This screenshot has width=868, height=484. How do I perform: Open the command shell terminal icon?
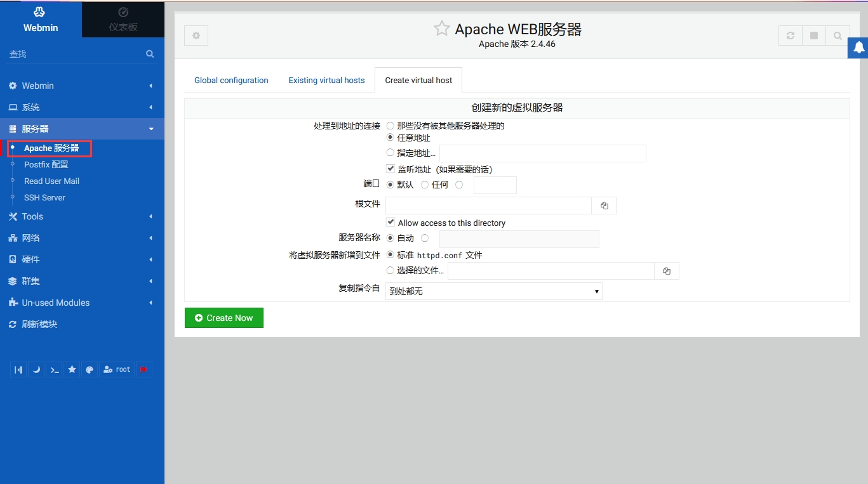tap(55, 369)
